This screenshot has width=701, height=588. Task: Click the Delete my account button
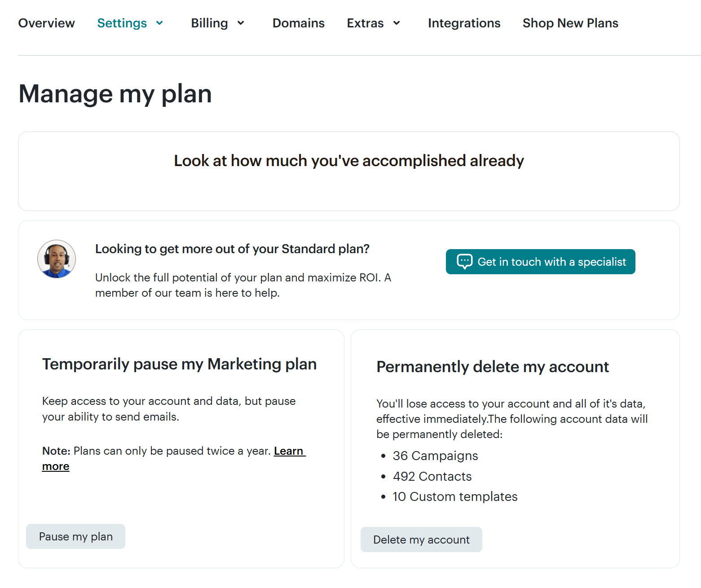click(x=421, y=540)
